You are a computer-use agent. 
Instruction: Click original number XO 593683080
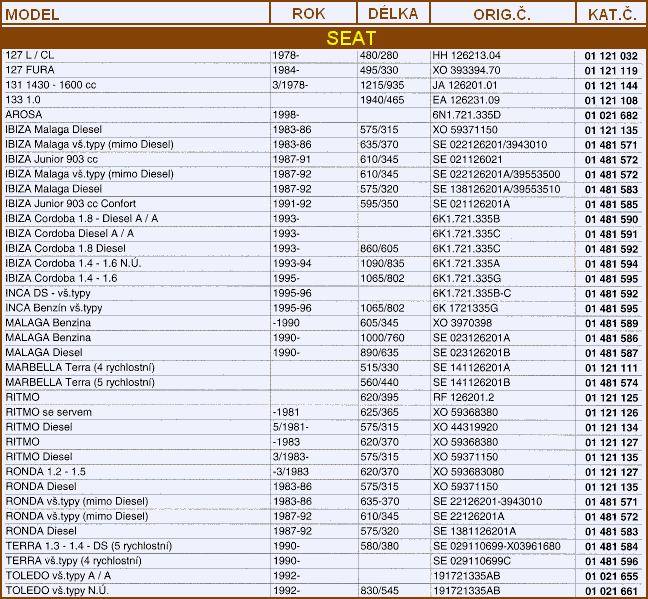pyautogui.click(x=468, y=472)
